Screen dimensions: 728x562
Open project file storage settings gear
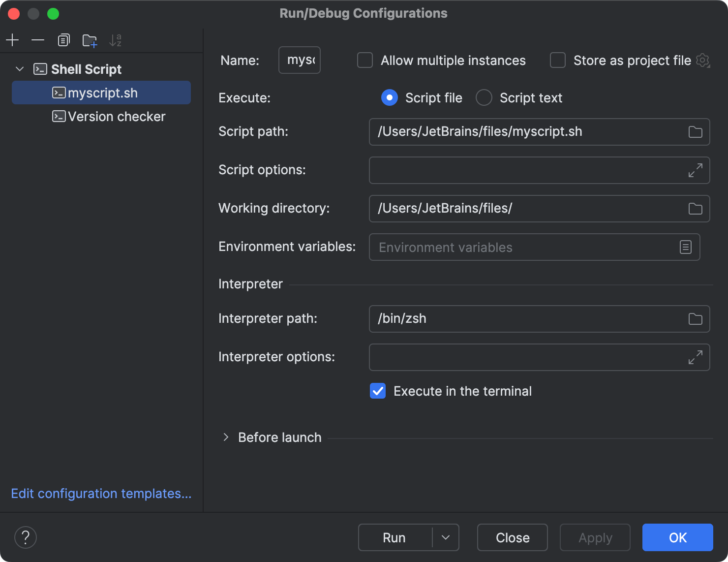[702, 60]
